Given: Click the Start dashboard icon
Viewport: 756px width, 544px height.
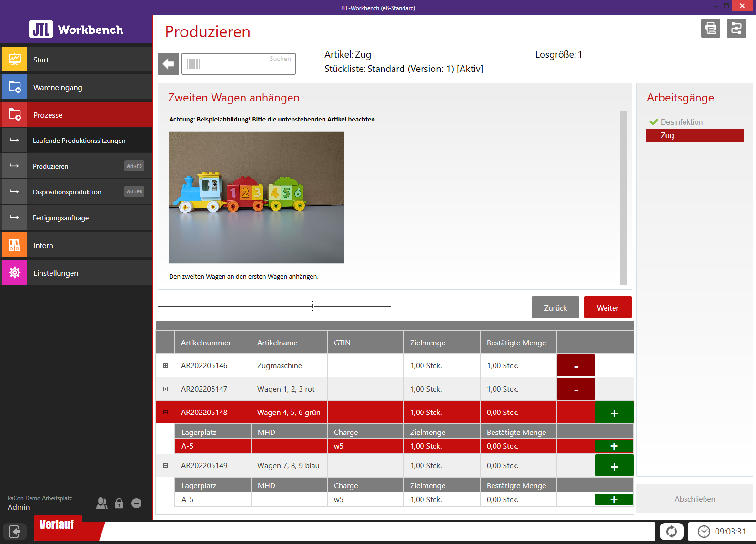Looking at the screenshot, I should click(15, 60).
